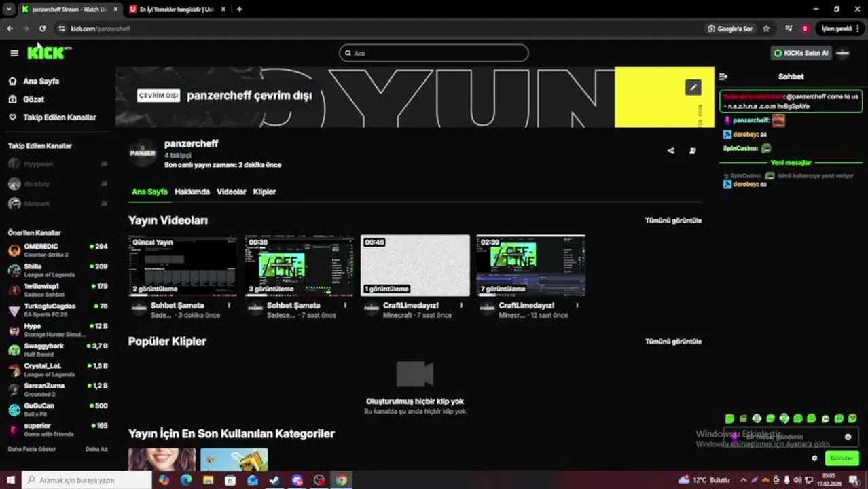Click Daha Az in sidebar
This screenshot has height=489, width=868.
click(x=96, y=449)
